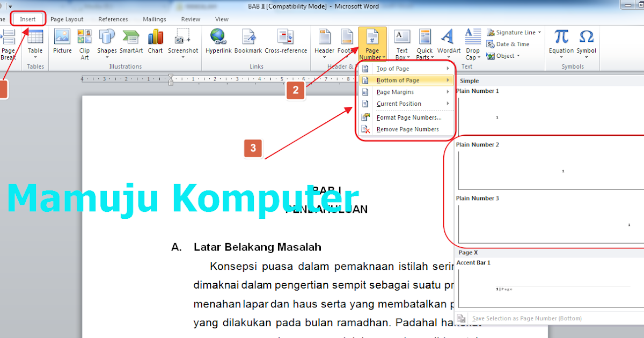Switch to the View tab

(x=222, y=19)
